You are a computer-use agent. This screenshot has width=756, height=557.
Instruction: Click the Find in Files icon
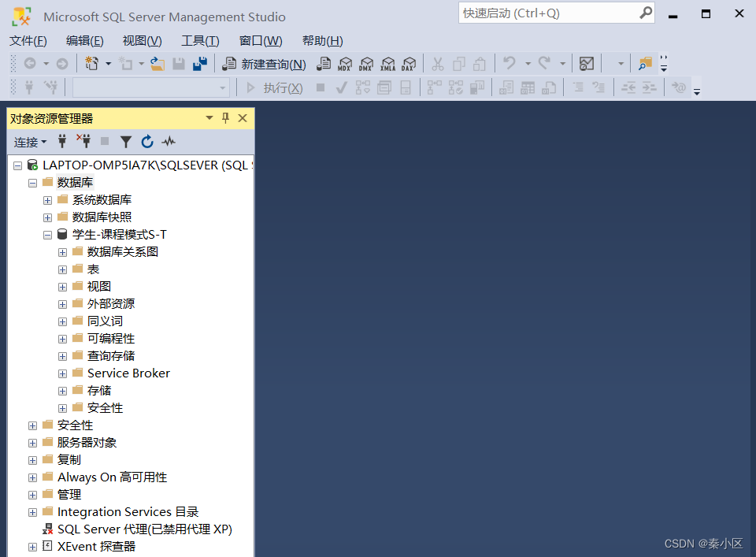(x=645, y=64)
